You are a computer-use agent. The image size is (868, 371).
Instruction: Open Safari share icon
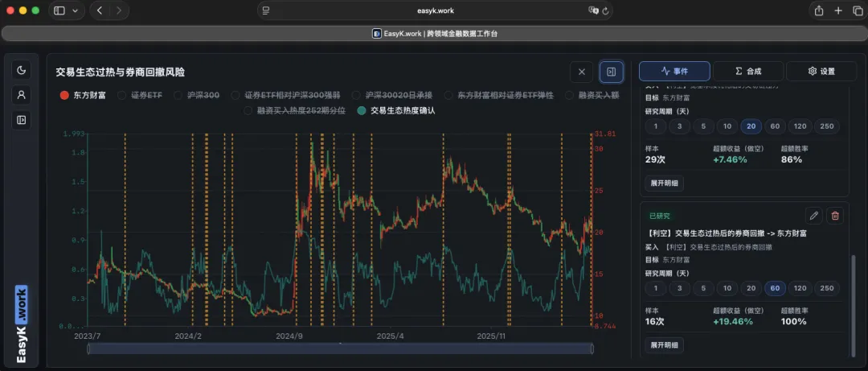[x=819, y=10]
